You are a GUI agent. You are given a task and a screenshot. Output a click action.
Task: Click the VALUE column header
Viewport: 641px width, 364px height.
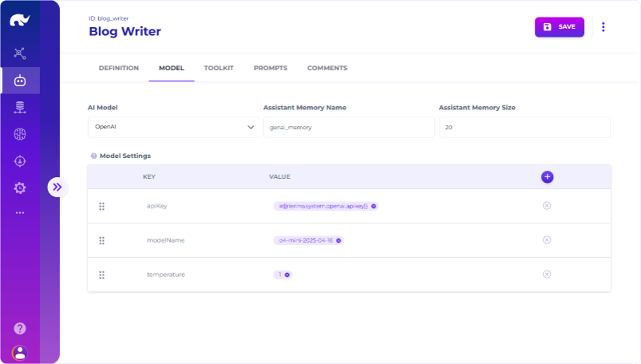(x=279, y=176)
